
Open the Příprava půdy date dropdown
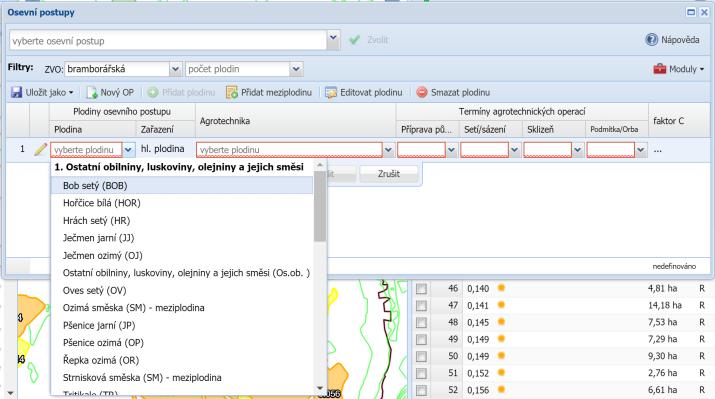pos(451,150)
